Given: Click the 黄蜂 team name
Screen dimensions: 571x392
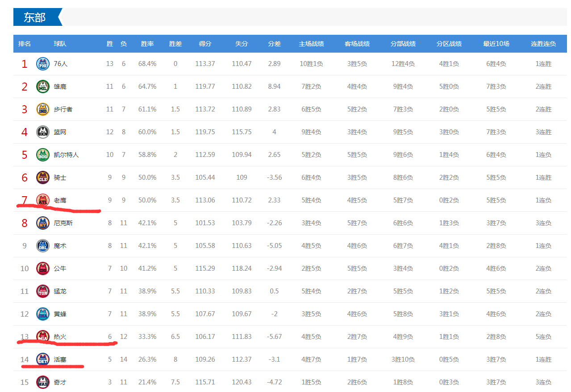Looking at the screenshot, I should pos(60,314).
